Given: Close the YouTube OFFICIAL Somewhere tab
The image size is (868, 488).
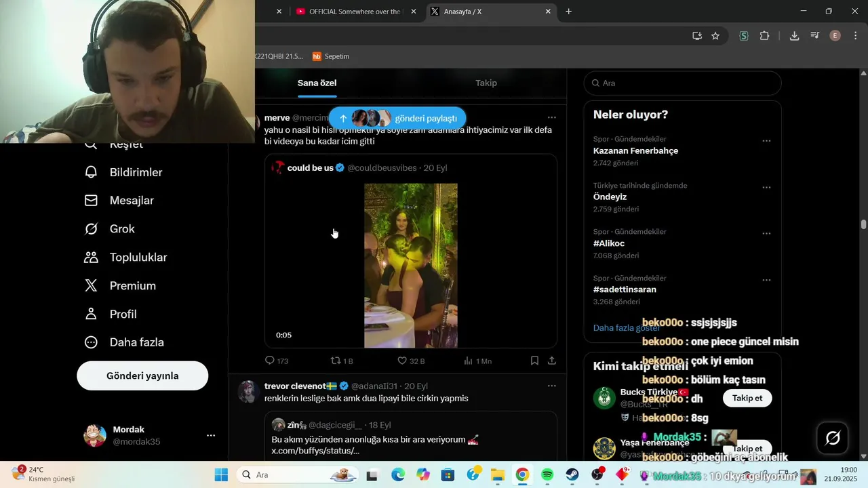Looking at the screenshot, I should 414,12.
